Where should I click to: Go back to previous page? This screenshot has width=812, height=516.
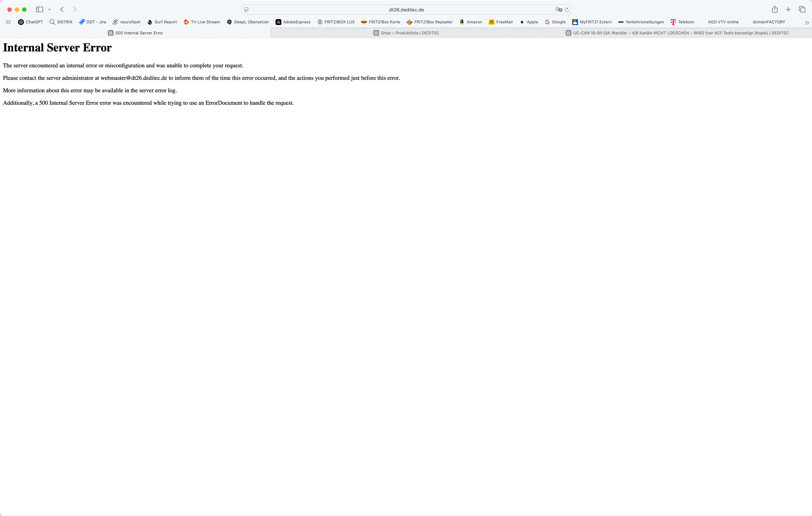click(62, 10)
